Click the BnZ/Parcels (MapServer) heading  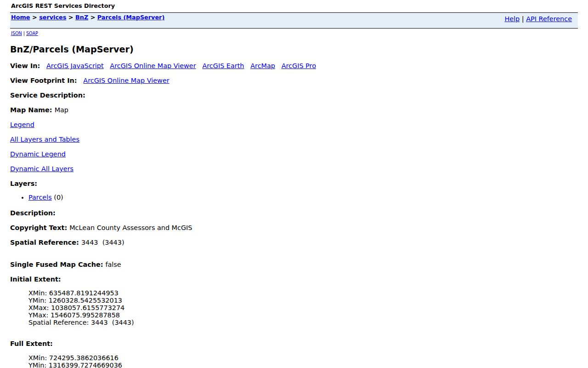click(72, 49)
